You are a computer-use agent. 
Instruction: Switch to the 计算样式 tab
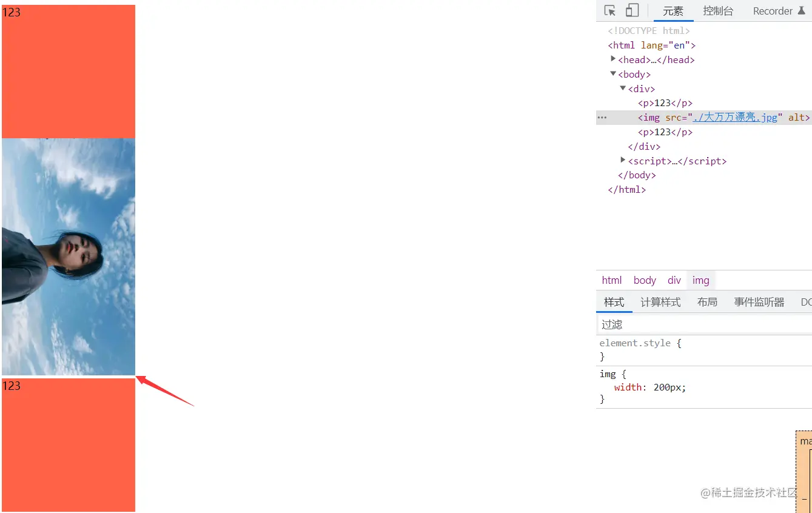click(660, 302)
